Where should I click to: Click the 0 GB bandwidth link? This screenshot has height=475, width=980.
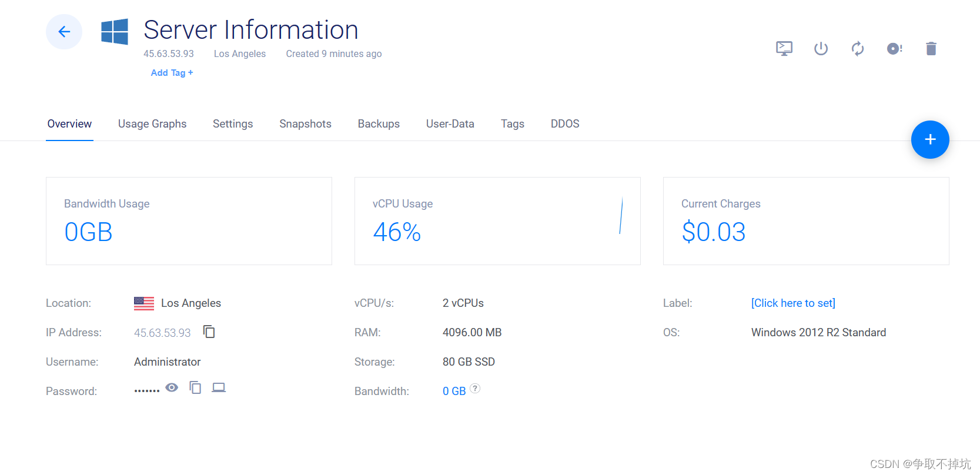(x=454, y=392)
